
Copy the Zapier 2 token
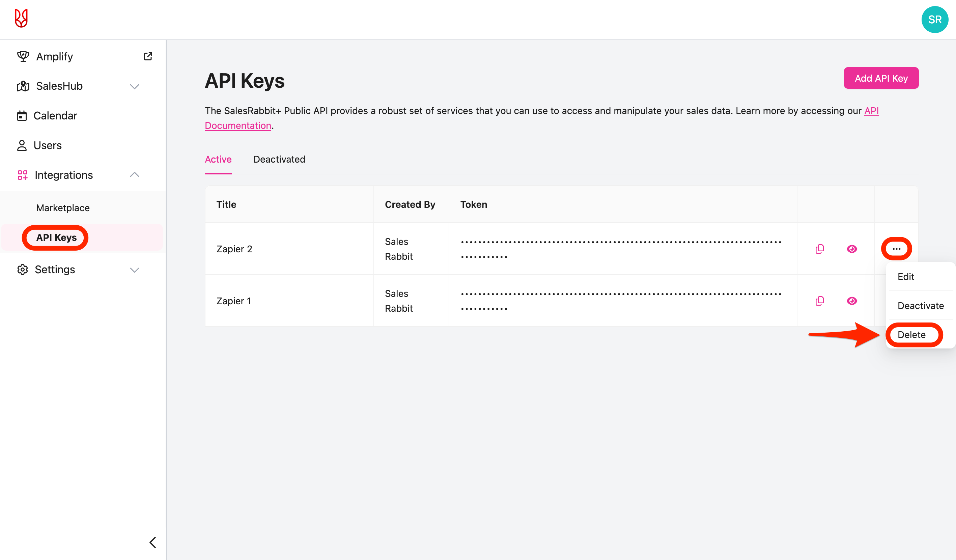click(x=819, y=249)
